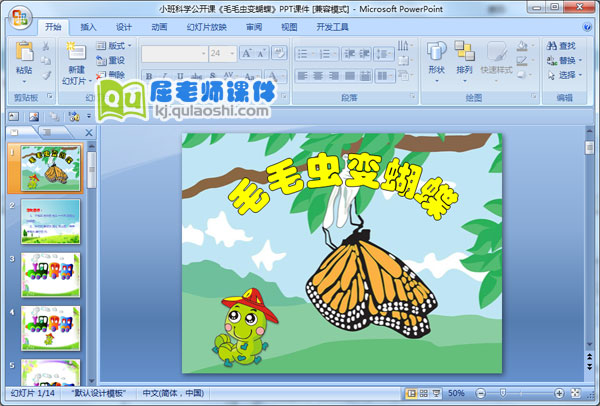Click the Align Text icon
Image resolution: width=600 pixels, height=406 pixels.
tap(405, 60)
